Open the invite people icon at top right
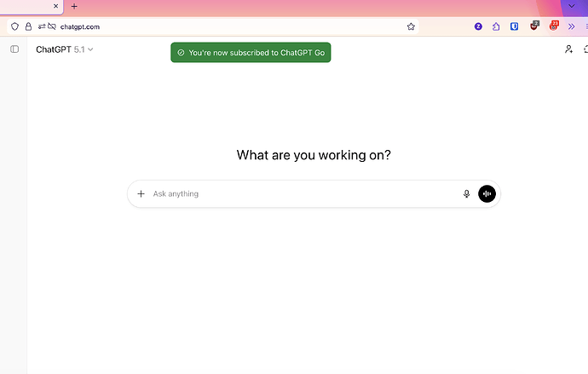Screen dimensions: 588x374 click(569, 49)
